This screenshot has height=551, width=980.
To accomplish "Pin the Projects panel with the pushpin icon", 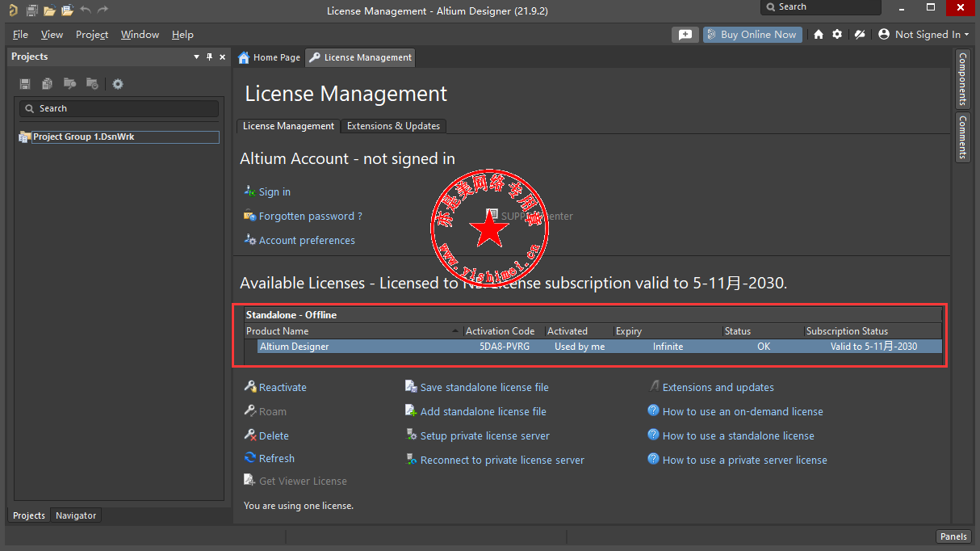I will coord(210,57).
